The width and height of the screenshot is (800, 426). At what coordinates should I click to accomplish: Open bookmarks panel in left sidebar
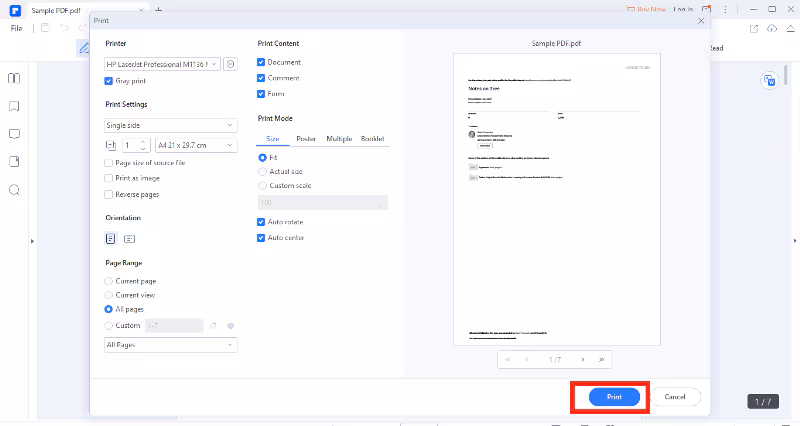click(x=14, y=106)
